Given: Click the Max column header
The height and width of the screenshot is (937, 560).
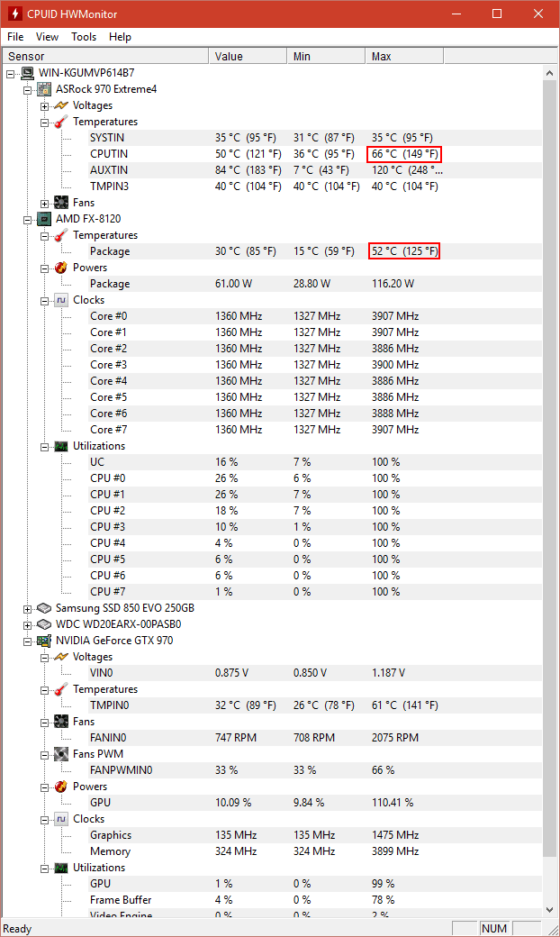Looking at the screenshot, I should 405,56.
